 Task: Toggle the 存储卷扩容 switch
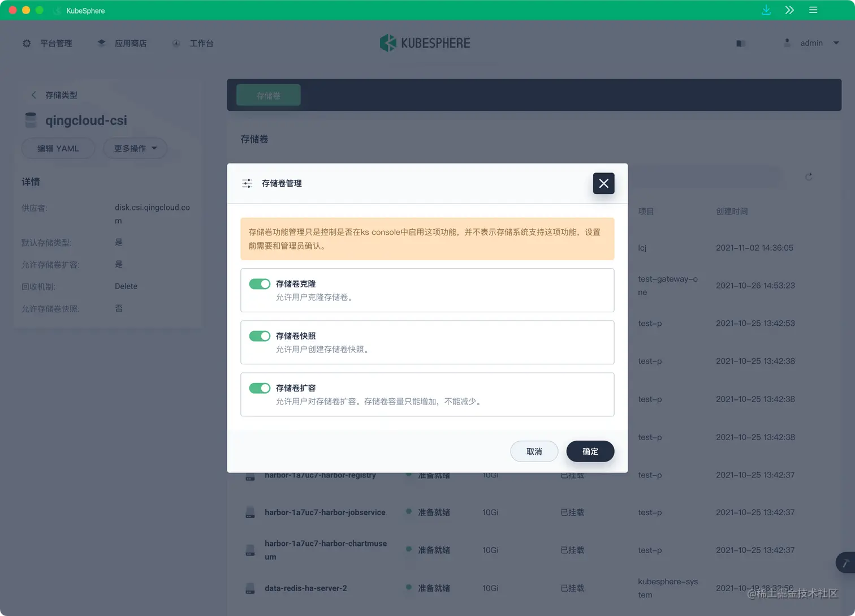(260, 388)
